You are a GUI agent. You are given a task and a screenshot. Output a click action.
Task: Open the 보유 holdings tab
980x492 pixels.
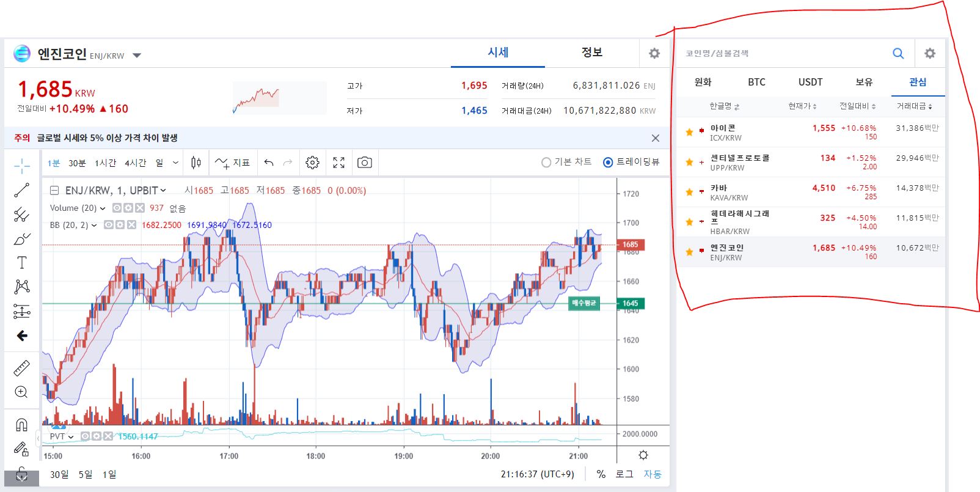pyautogui.click(x=864, y=82)
